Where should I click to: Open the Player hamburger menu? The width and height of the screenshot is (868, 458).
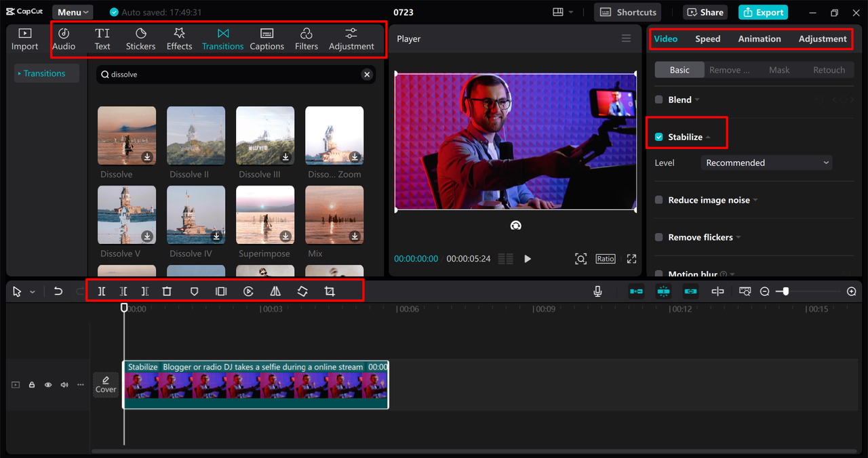(626, 39)
